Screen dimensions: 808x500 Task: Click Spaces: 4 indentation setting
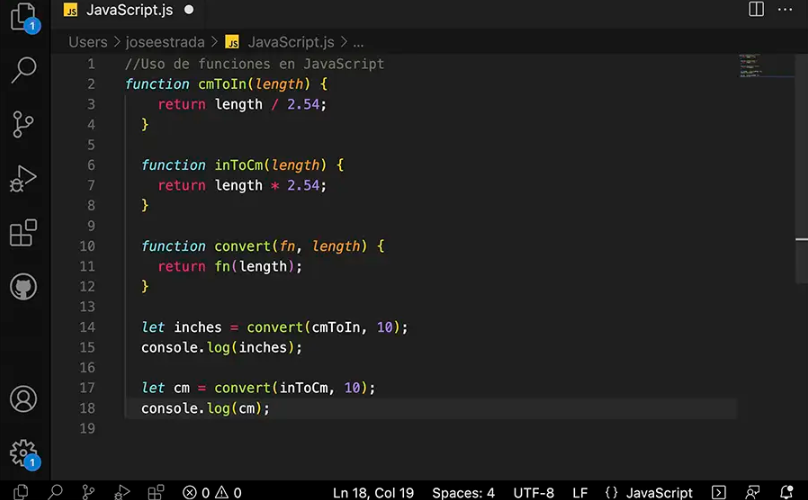pyautogui.click(x=463, y=493)
